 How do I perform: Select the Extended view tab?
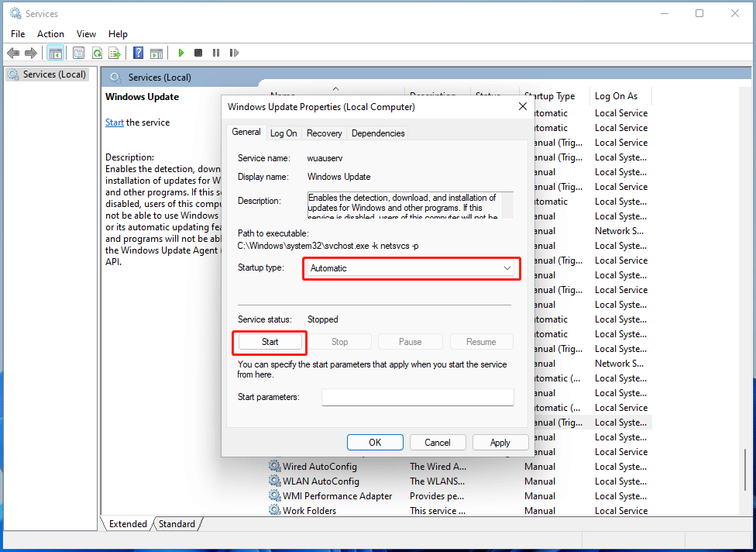tap(128, 524)
